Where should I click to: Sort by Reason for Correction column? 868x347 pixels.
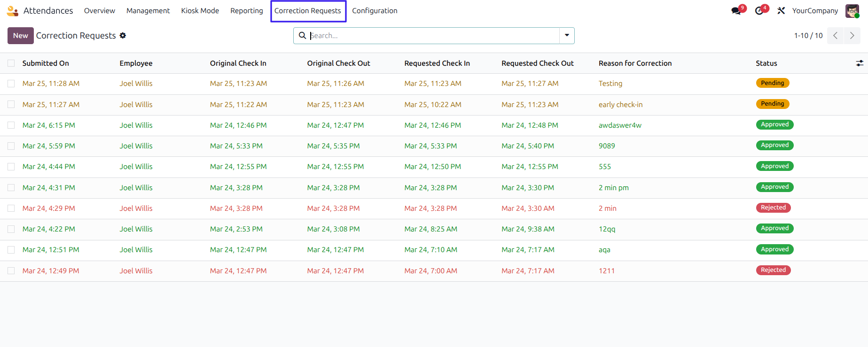point(635,63)
